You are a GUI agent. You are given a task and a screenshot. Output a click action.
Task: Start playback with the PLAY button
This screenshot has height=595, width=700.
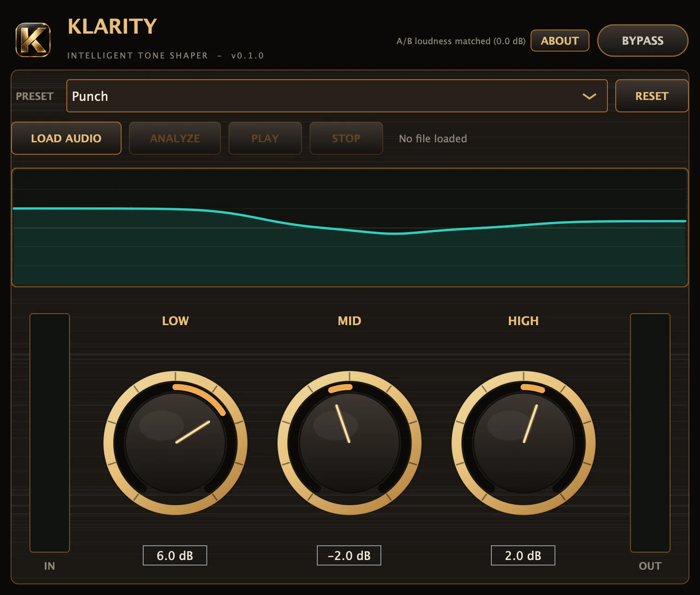[x=265, y=138]
